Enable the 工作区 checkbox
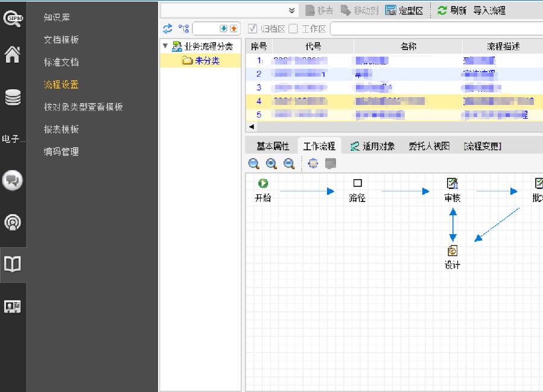Image resolution: width=543 pixels, height=392 pixels. pos(293,28)
